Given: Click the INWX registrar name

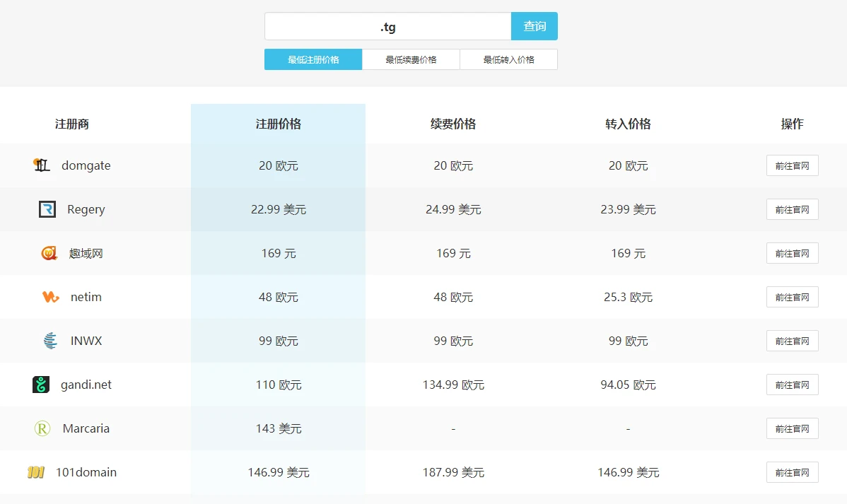Looking at the screenshot, I should pos(86,341).
